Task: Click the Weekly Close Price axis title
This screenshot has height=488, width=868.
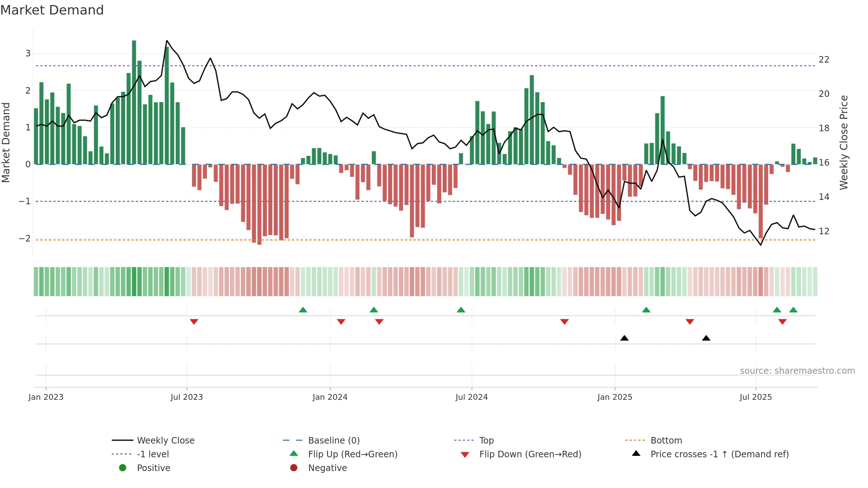Action: [844, 142]
